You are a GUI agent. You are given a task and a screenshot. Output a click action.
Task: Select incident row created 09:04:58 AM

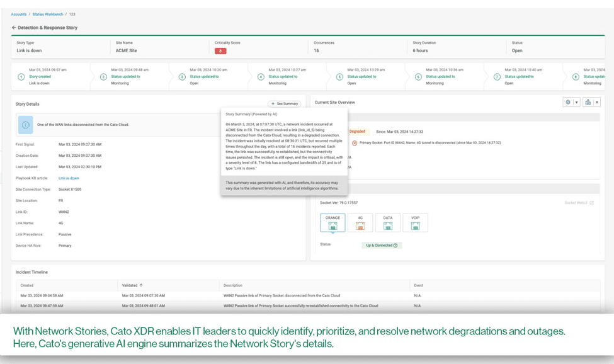click(308, 295)
